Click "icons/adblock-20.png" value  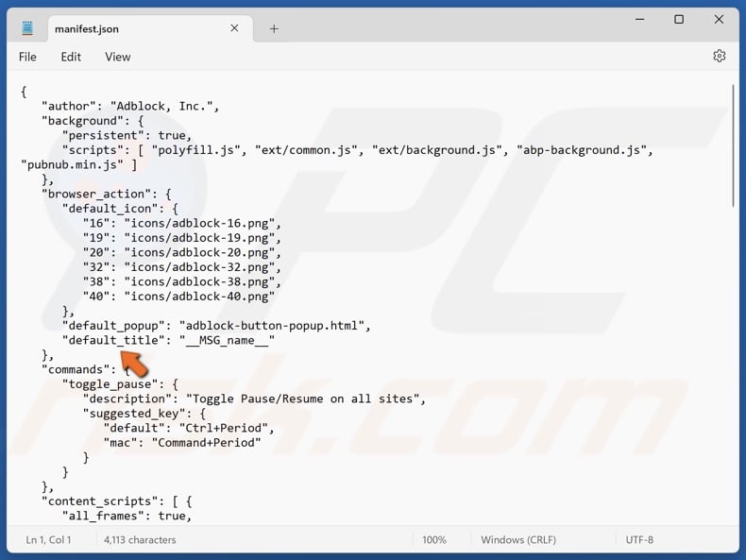199,253
